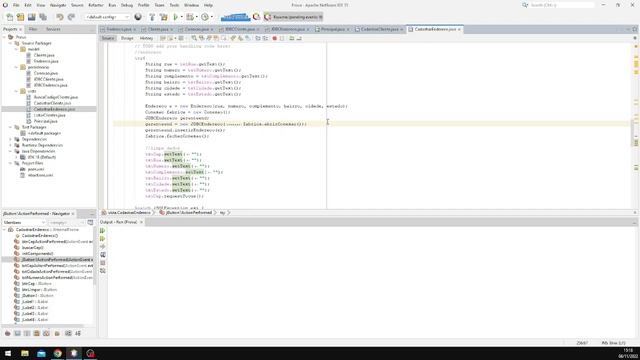Open the default config dropdown
The width and height of the screenshot is (640, 360).
[107, 17]
